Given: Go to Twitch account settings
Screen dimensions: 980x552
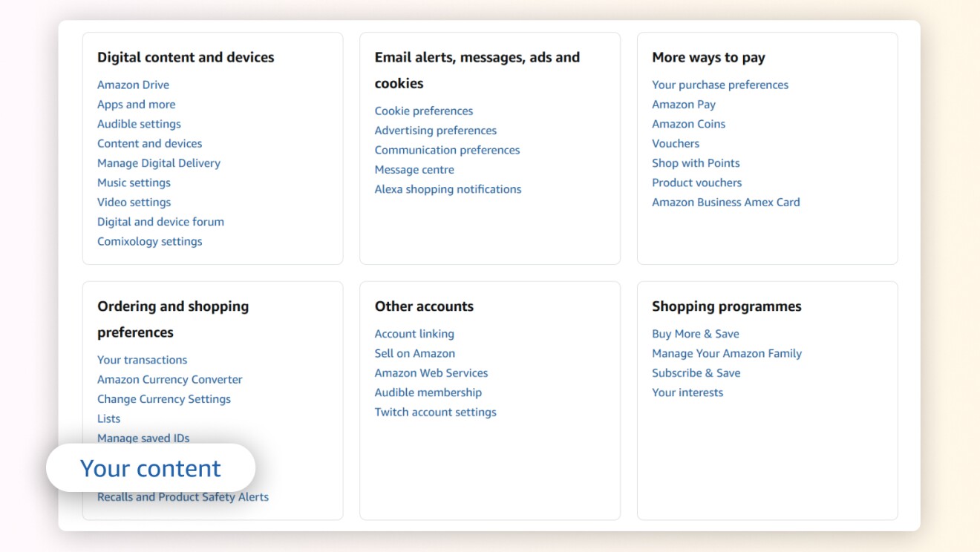Looking at the screenshot, I should pyautogui.click(x=436, y=412).
